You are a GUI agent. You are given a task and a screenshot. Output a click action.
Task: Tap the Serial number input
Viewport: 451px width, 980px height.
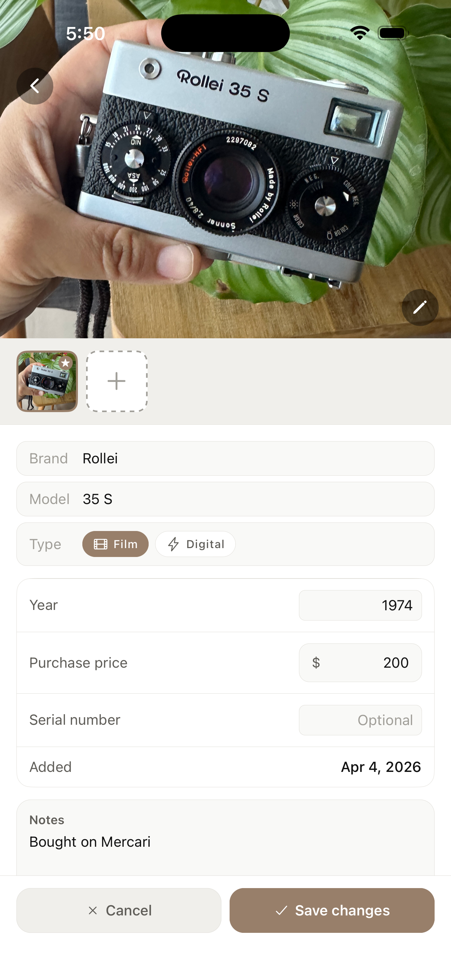pyautogui.click(x=360, y=720)
